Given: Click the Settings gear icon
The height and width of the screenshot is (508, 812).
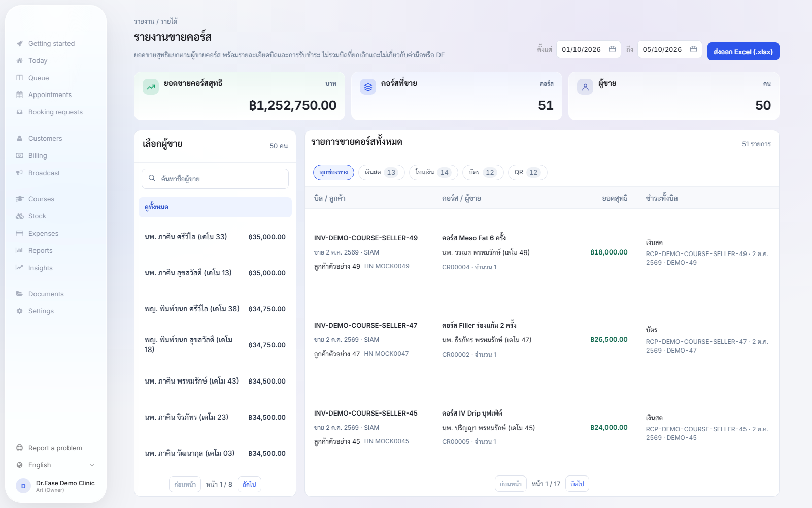Looking at the screenshot, I should (19, 311).
